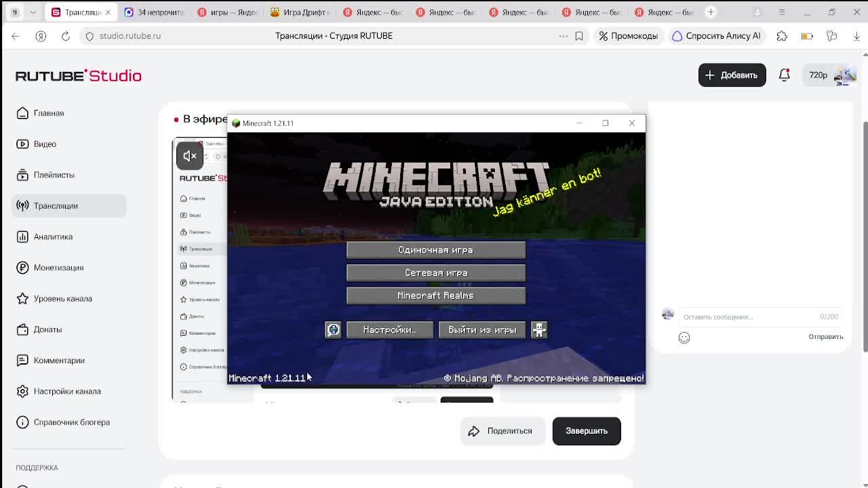The image size is (868, 488).
Task: Click the Yandex home button in toolbar
Action: click(x=41, y=36)
